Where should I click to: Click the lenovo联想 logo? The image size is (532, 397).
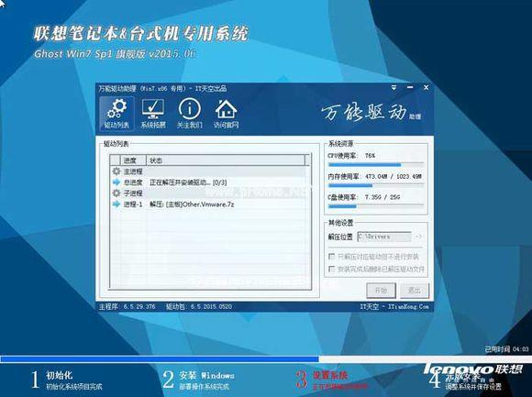[x=473, y=369]
